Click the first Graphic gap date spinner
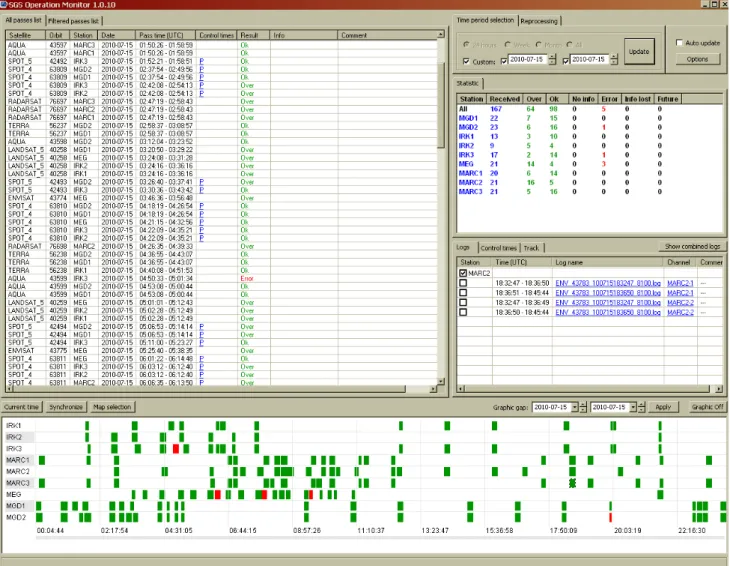 click(583, 407)
